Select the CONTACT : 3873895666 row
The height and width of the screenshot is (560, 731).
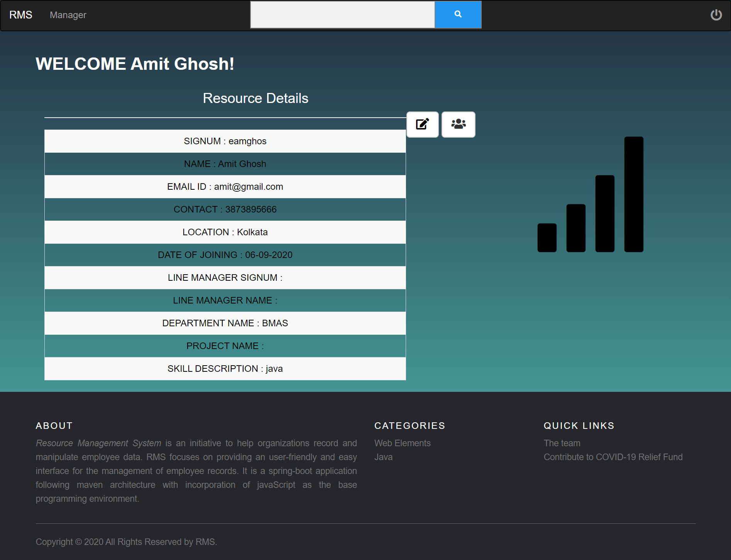click(x=225, y=209)
